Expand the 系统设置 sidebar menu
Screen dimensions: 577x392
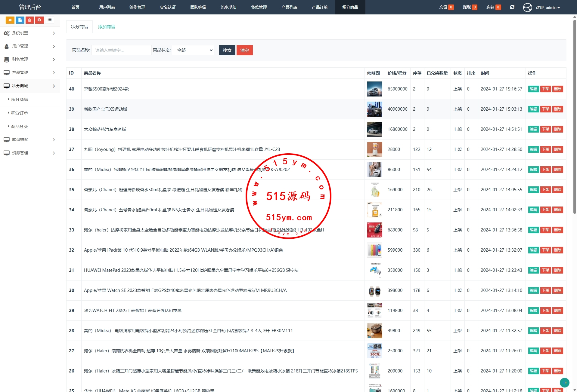tap(29, 33)
